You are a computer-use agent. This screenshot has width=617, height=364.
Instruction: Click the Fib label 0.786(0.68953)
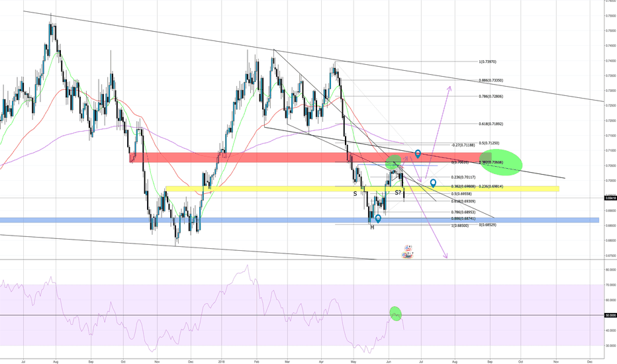click(463, 212)
